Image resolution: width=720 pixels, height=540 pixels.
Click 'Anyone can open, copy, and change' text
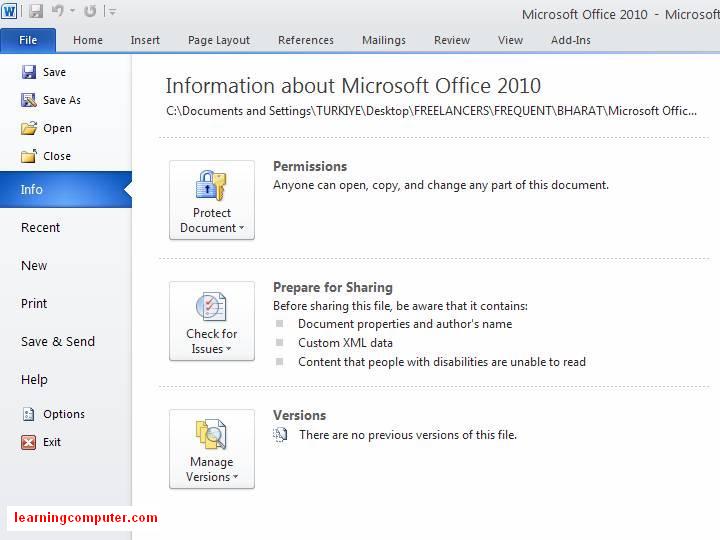point(441,185)
